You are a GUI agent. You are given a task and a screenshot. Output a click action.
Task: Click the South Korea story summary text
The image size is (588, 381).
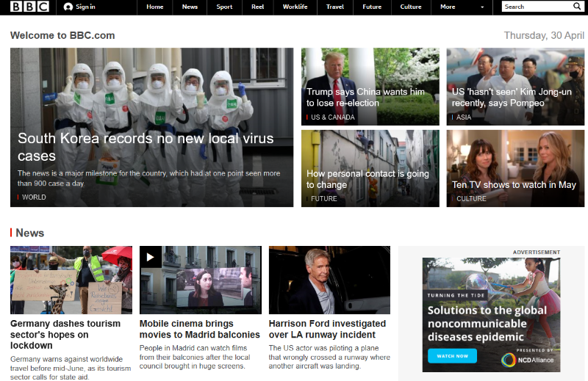pos(149,178)
